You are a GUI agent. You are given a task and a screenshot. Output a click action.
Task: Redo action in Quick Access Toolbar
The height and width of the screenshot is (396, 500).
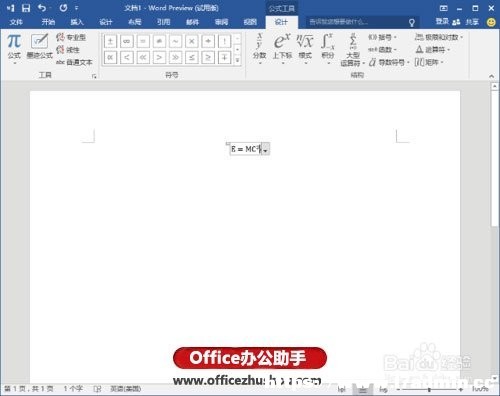(63, 8)
